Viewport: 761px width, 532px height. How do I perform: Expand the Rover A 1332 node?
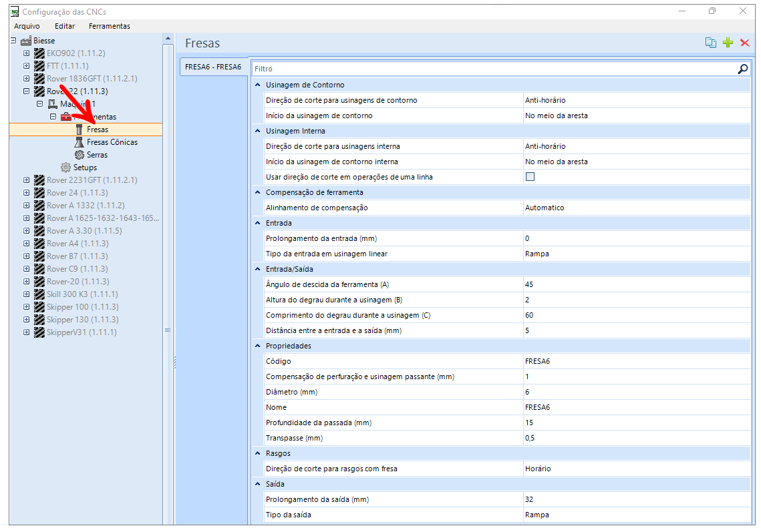click(x=26, y=206)
